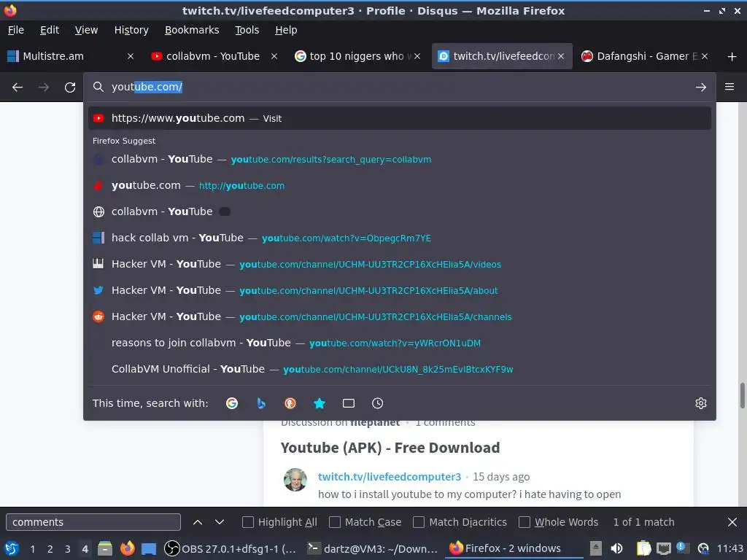Screen dimensions: 747x560
Task: Select Hacker VM channels page suggestion
Action: click(399, 316)
